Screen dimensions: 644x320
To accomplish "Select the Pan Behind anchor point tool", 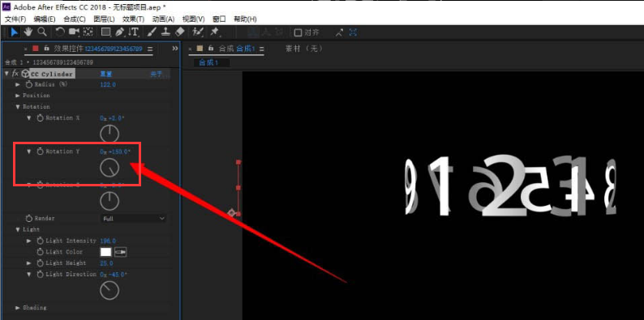I will [88, 32].
